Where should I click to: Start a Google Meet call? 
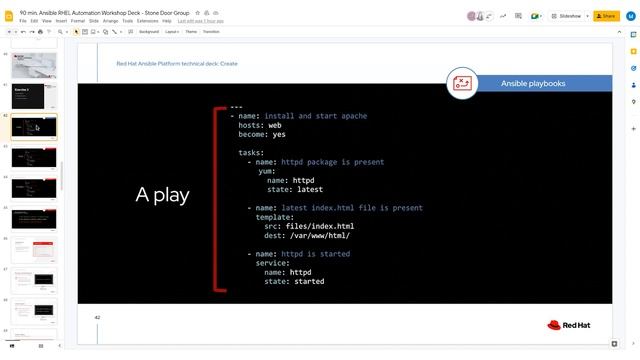point(534,16)
